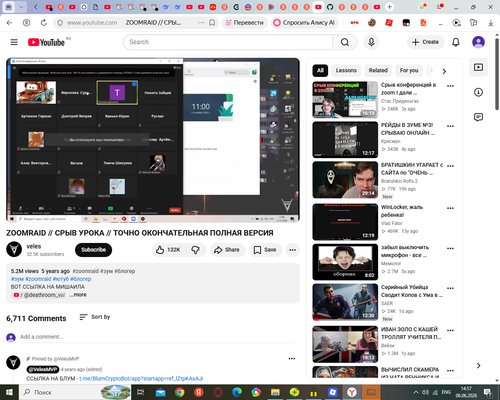Click the #zoomraid blue hashtag link

(x=38, y=279)
